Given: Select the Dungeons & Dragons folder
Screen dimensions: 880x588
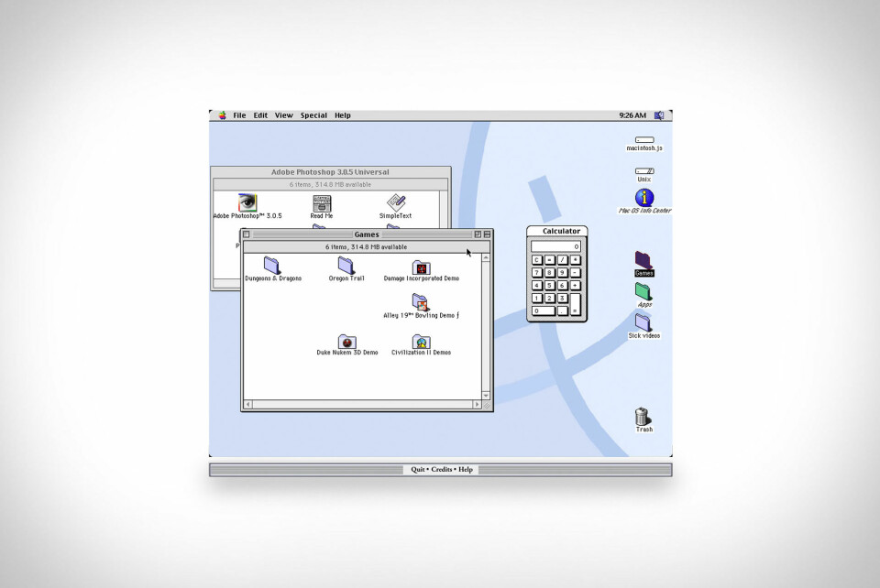Looking at the screenshot, I should click(x=272, y=265).
